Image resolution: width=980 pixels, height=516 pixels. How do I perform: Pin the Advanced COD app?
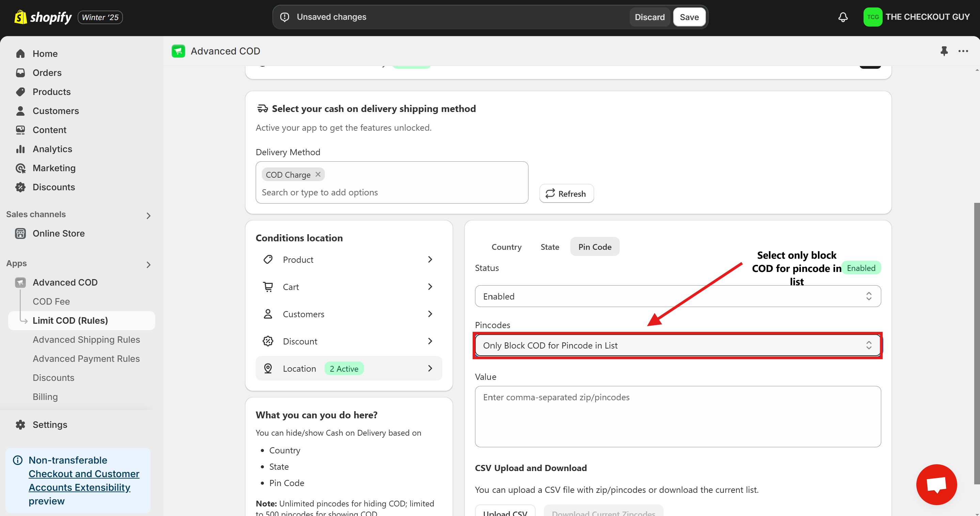(944, 51)
